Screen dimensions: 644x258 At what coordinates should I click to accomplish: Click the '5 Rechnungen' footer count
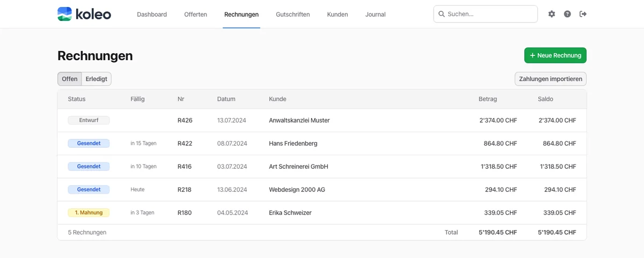(87, 232)
